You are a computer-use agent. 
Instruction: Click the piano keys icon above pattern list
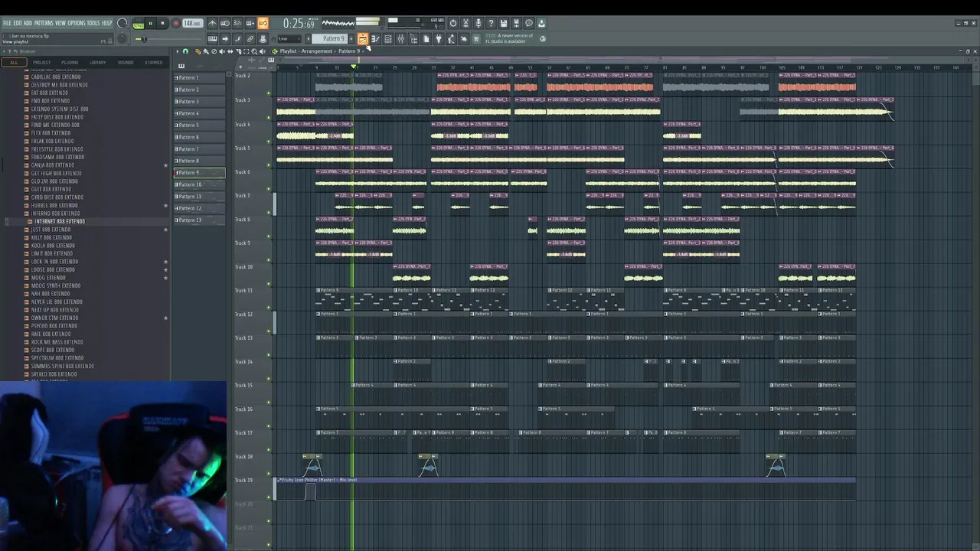pyautogui.click(x=181, y=66)
